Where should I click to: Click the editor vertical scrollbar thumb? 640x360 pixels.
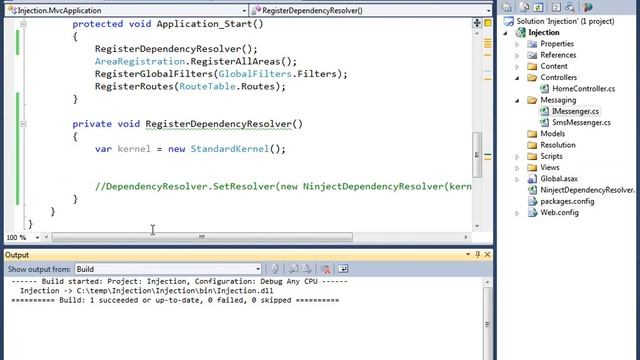click(x=477, y=155)
